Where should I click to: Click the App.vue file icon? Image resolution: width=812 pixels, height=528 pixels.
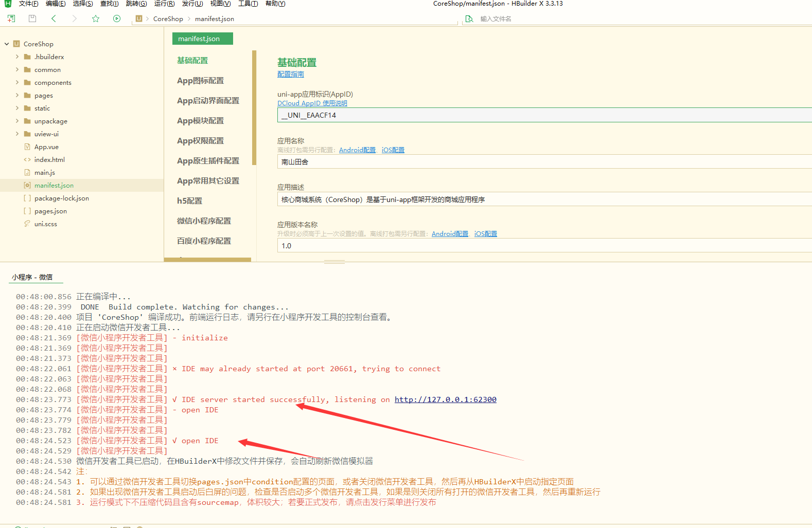[x=27, y=147]
